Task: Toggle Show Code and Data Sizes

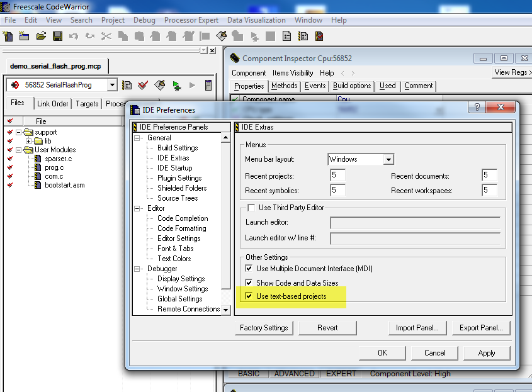Action: pyautogui.click(x=249, y=283)
